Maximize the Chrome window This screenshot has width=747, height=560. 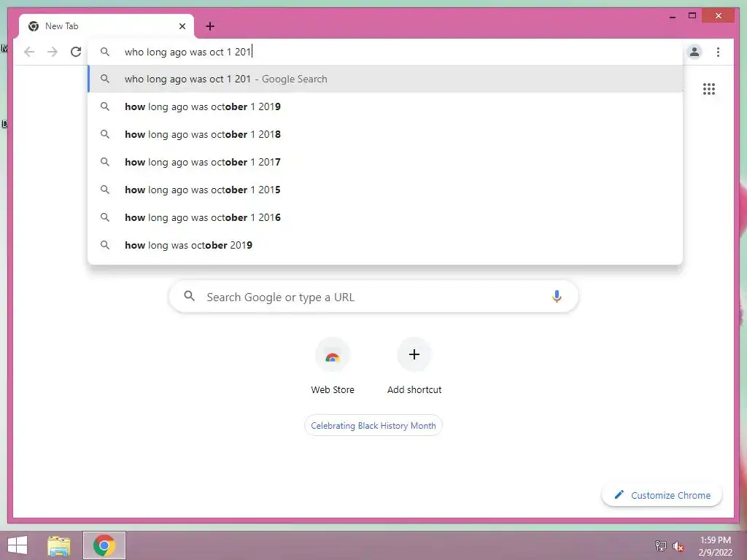pos(692,16)
